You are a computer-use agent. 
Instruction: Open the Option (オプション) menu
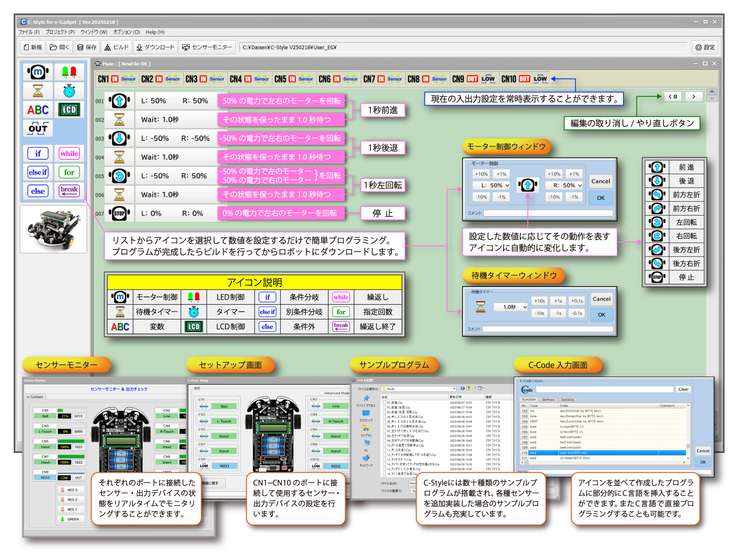(x=126, y=32)
